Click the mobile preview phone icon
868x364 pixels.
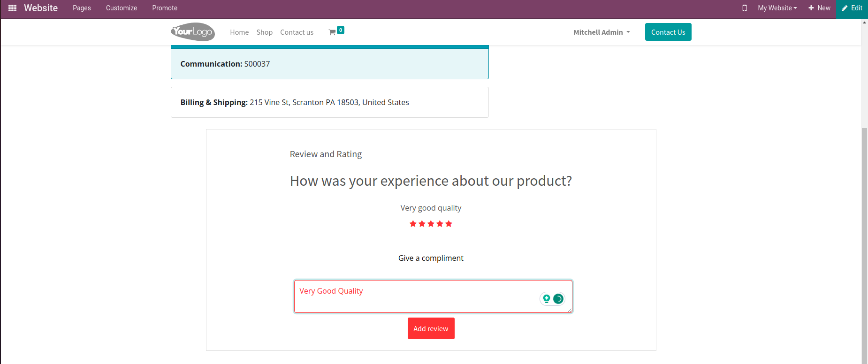point(745,8)
